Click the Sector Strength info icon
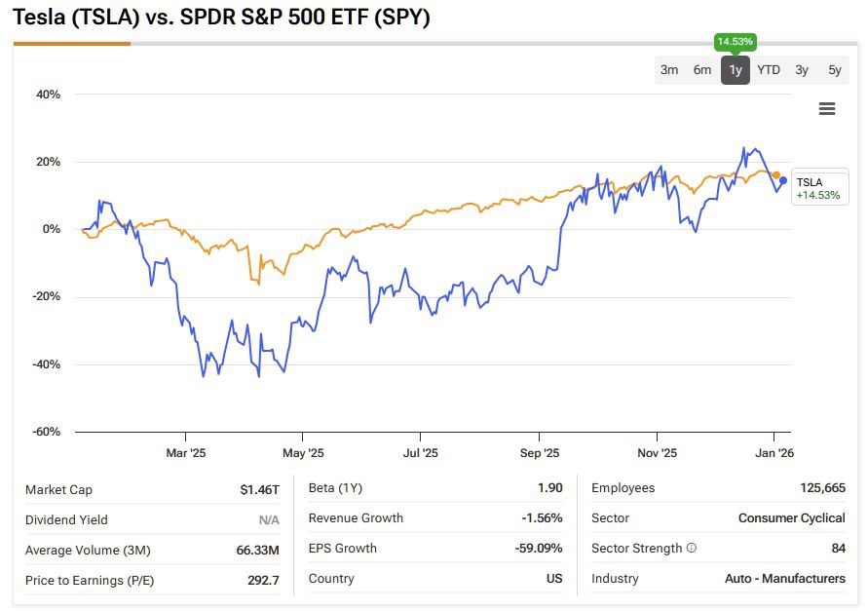This screenshot has height=611, width=868. pos(692,549)
